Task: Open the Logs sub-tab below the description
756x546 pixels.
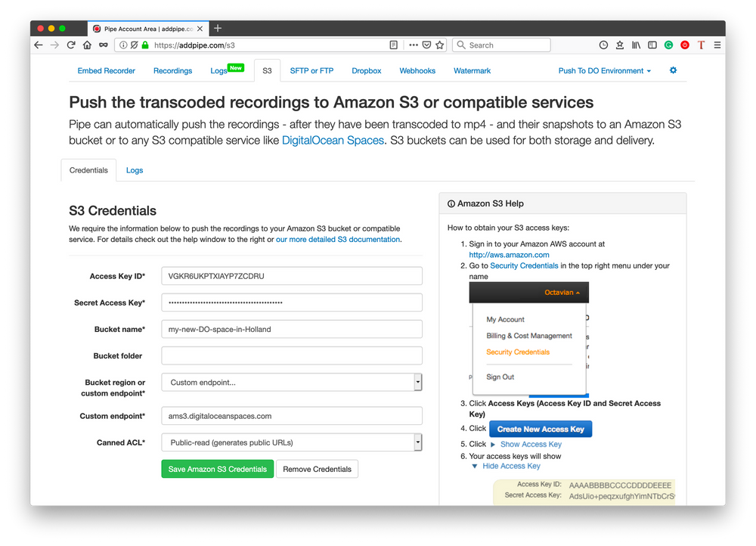Action: [x=135, y=170]
